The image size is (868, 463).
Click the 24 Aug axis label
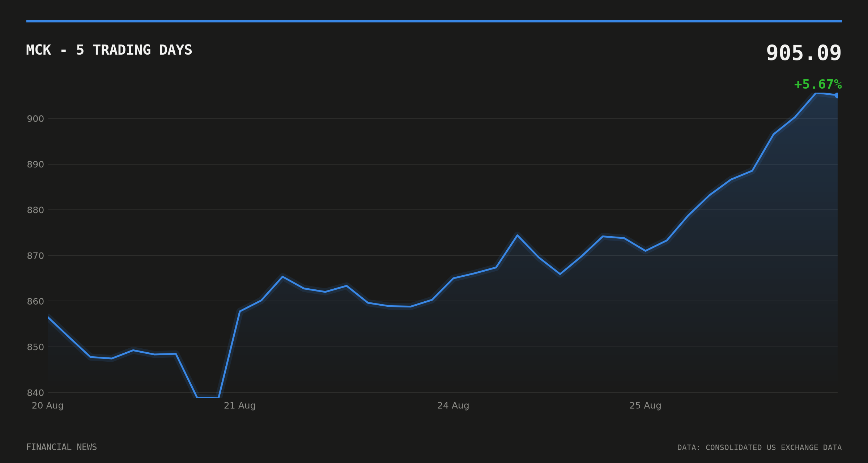coord(453,405)
